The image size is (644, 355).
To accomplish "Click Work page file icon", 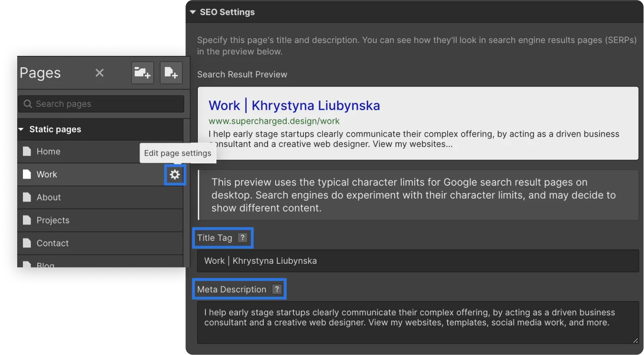I will 27,174.
